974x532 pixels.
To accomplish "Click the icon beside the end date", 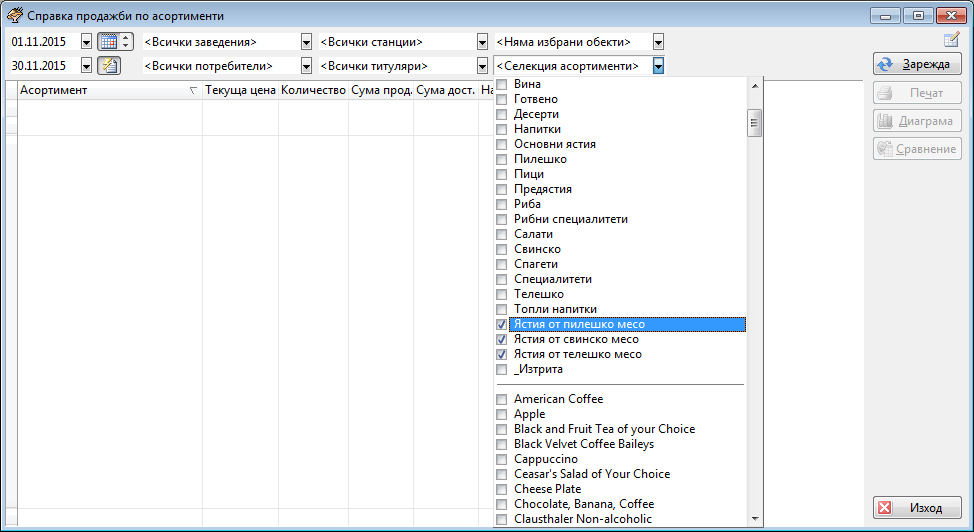I will [108, 66].
